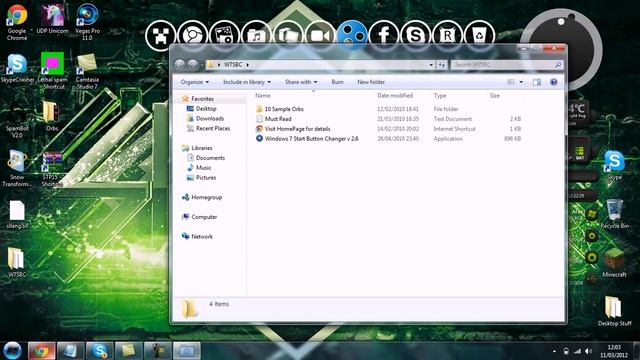Open the recycle bin dock icon
Image resolution: width=640 pixels, height=360 pixels.
point(479,36)
